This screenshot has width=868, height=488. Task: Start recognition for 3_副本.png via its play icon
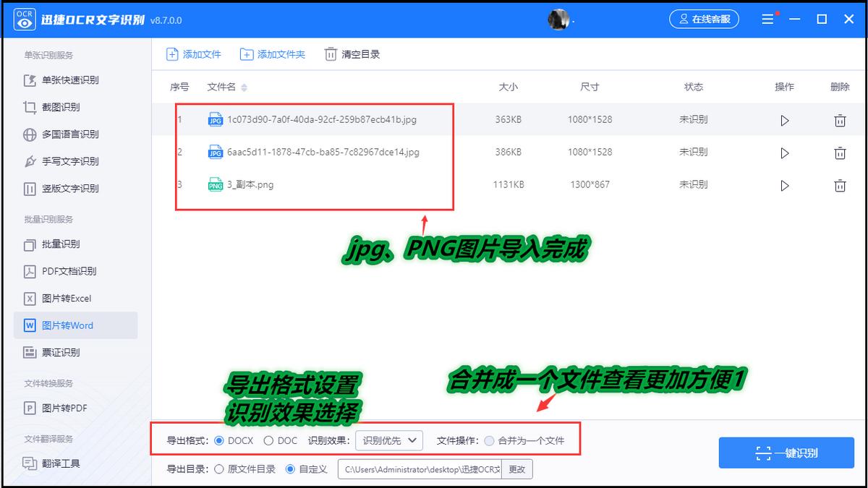[785, 185]
